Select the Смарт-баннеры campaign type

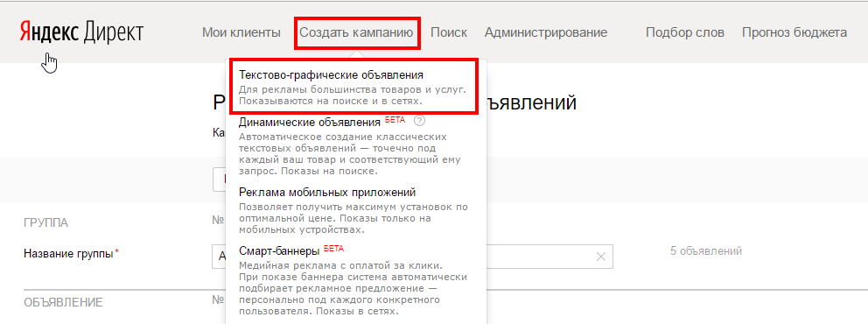click(x=279, y=251)
